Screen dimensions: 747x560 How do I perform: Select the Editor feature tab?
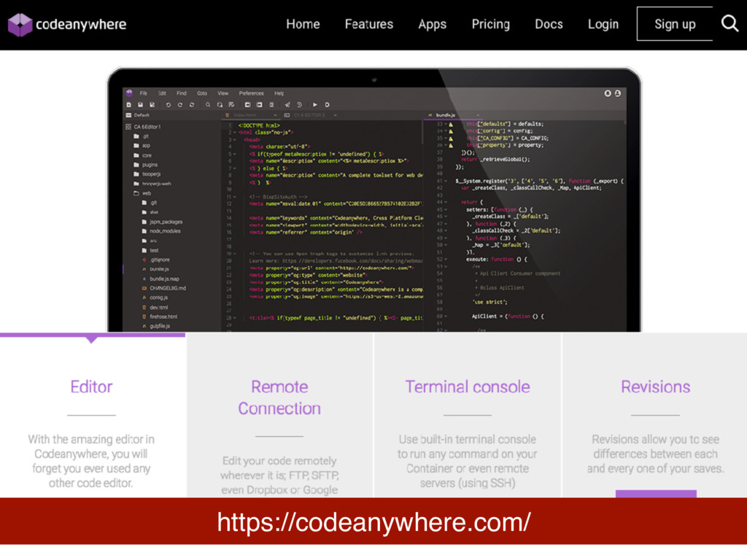(93, 416)
